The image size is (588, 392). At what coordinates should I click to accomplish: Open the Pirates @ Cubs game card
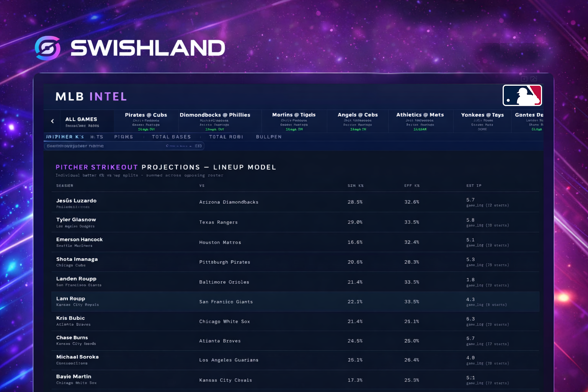pyautogui.click(x=146, y=121)
